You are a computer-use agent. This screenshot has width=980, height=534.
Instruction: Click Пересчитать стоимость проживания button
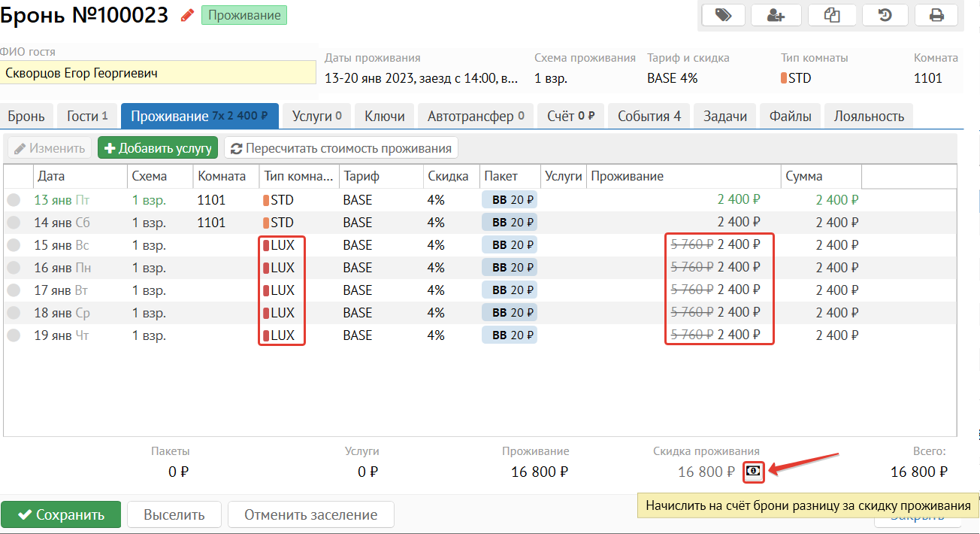pos(341,148)
